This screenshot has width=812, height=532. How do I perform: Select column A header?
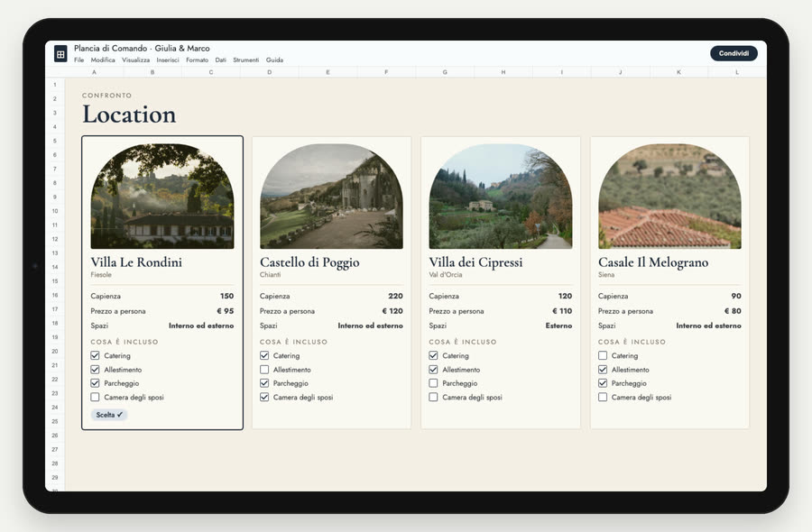[94, 72]
